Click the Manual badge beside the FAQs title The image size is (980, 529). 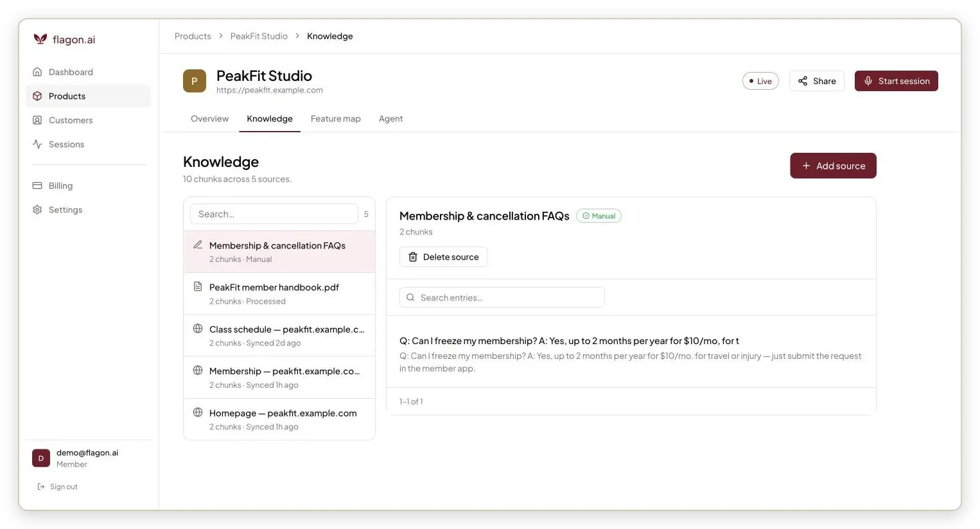click(599, 216)
